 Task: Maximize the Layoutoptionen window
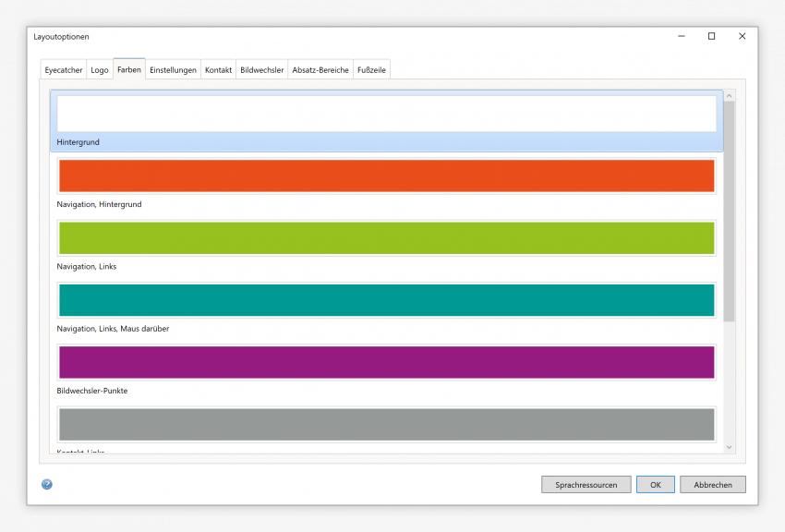pyautogui.click(x=711, y=36)
